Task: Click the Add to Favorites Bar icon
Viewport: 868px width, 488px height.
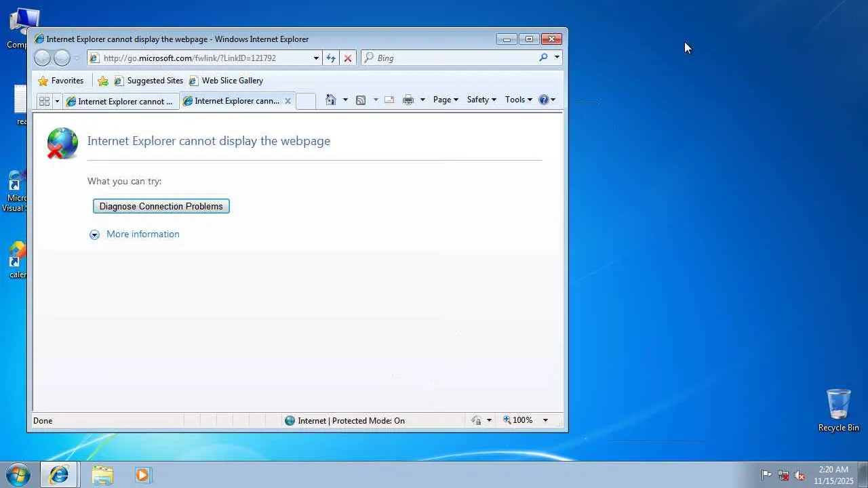Action: pyautogui.click(x=103, y=81)
